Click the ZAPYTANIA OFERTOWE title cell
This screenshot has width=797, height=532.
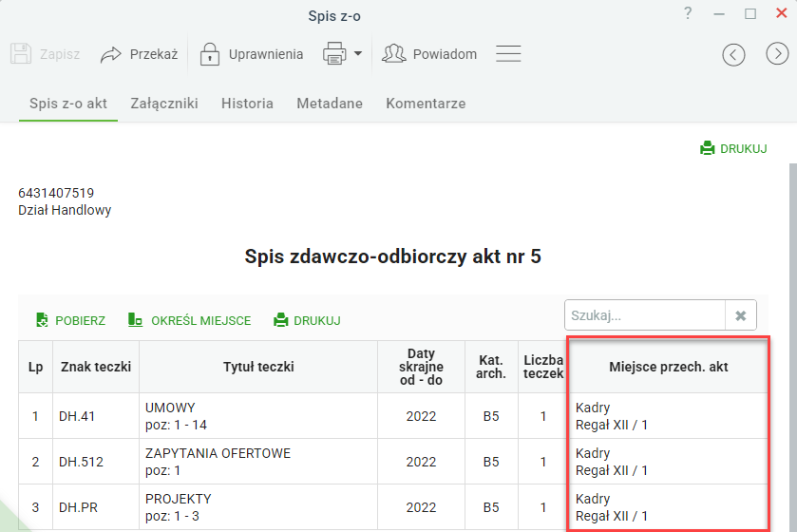[x=258, y=462]
